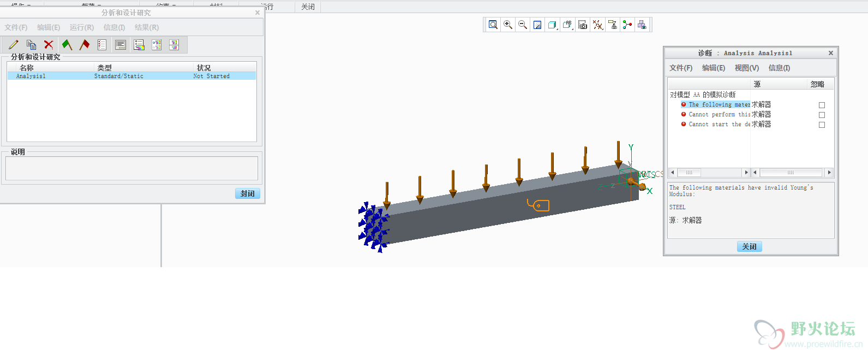Open 编辑(E) menu in 诊断 window
868x354 pixels.
pos(714,68)
